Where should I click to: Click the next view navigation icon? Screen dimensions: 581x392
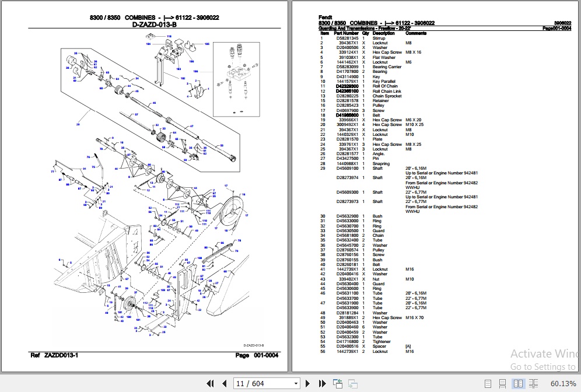tap(353, 383)
